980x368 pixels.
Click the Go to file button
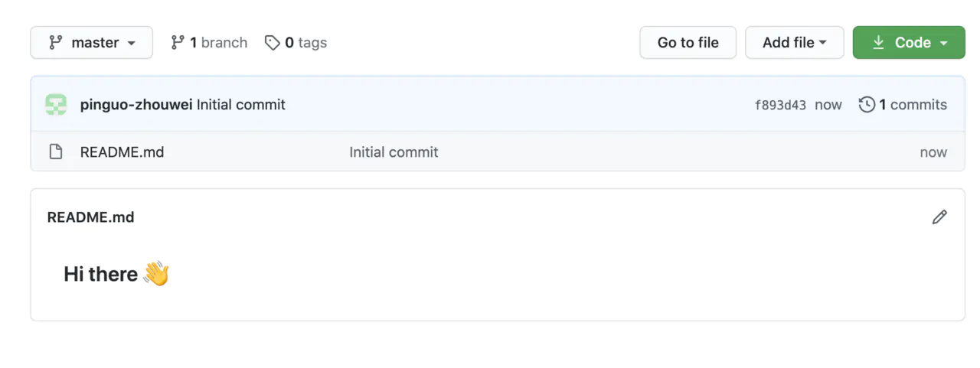(x=688, y=43)
